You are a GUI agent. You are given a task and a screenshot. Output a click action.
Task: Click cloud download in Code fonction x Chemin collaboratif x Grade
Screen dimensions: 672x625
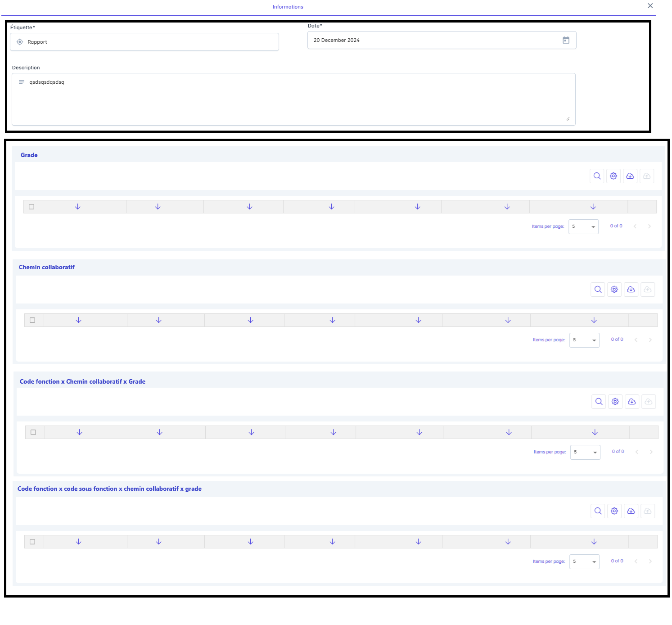click(x=632, y=402)
